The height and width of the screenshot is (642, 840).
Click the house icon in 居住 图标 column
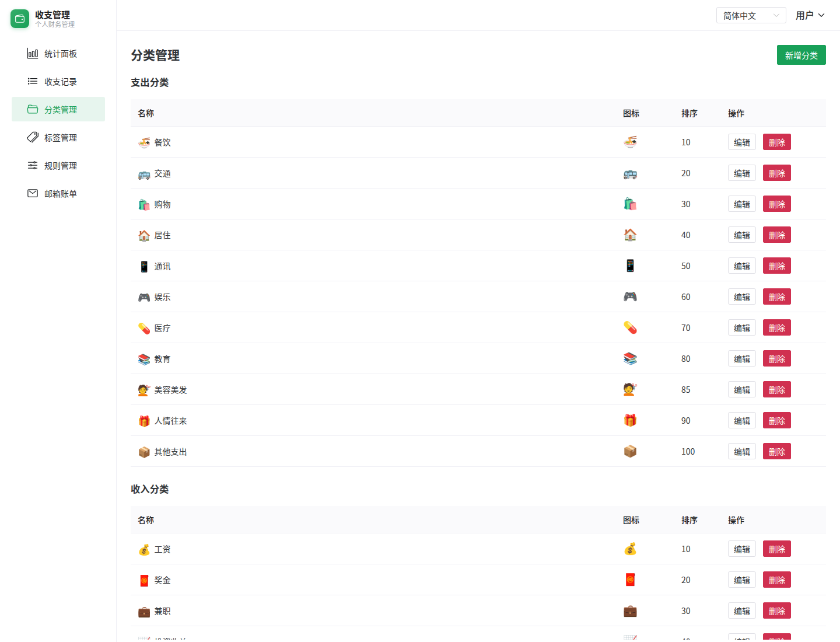pyautogui.click(x=630, y=235)
